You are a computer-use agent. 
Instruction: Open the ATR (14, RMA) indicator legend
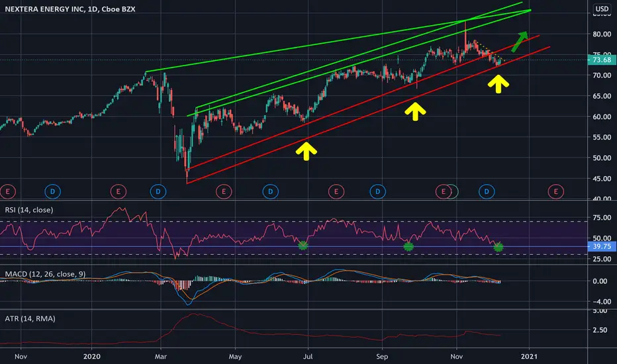pos(30,318)
